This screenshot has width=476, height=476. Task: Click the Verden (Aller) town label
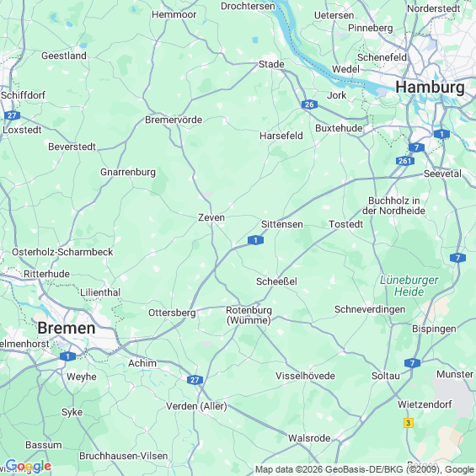point(196,406)
